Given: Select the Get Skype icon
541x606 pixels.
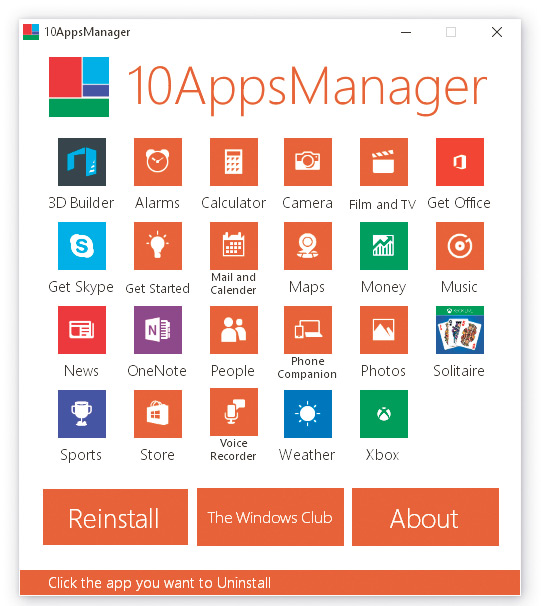Looking at the screenshot, I should coord(82,246).
